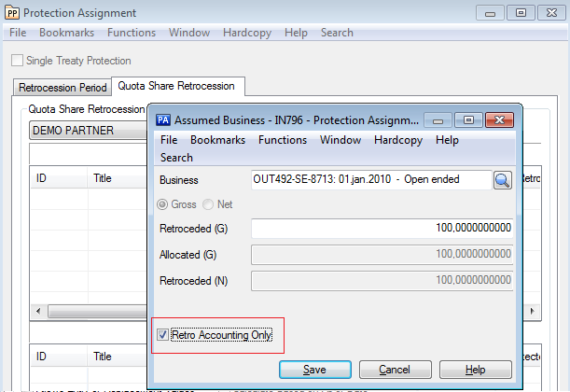The width and height of the screenshot is (570, 392).
Task: Select the Gross radio button
Action: pyautogui.click(x=165, y=204)
